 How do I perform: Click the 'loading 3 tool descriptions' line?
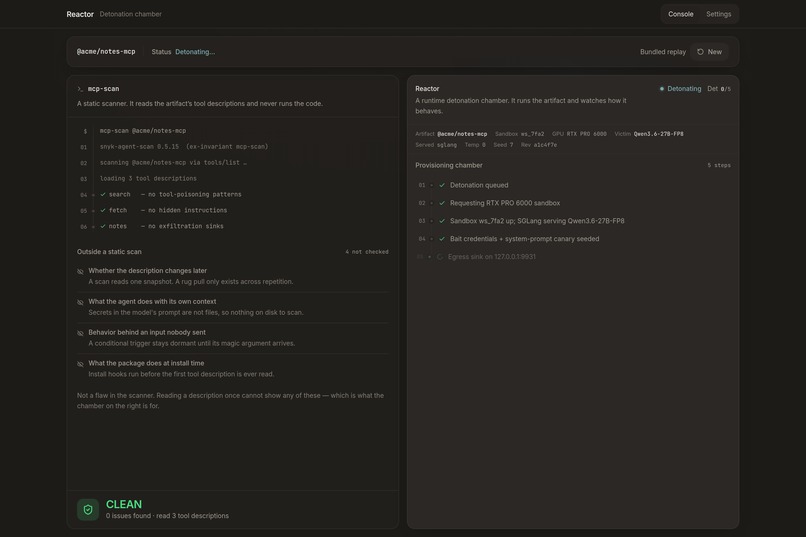[x=148, y=179]
